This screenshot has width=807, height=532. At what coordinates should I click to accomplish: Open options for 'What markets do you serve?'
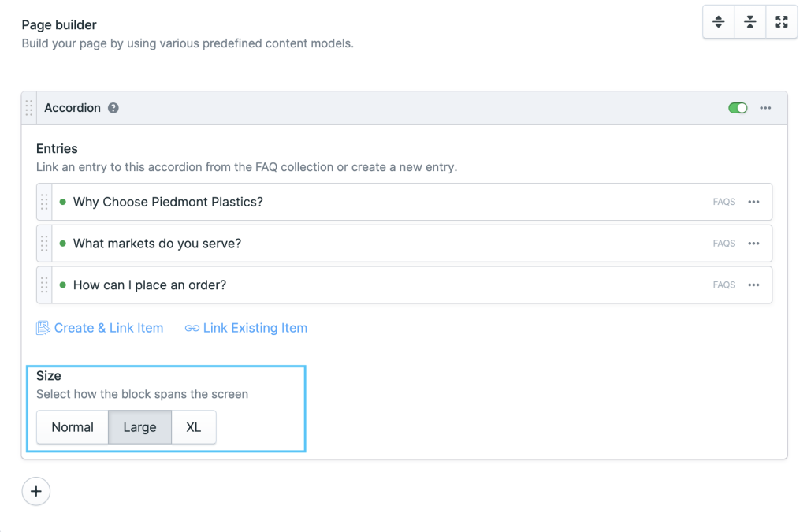pos(753,244)
